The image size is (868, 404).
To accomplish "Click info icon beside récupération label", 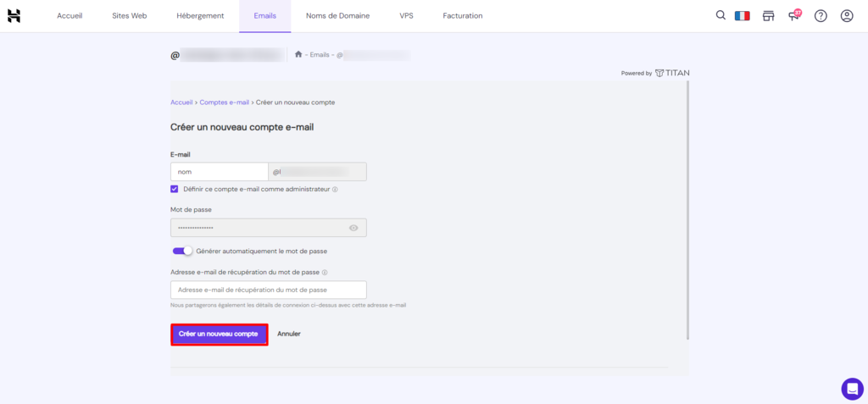I will tap(325, 272).
